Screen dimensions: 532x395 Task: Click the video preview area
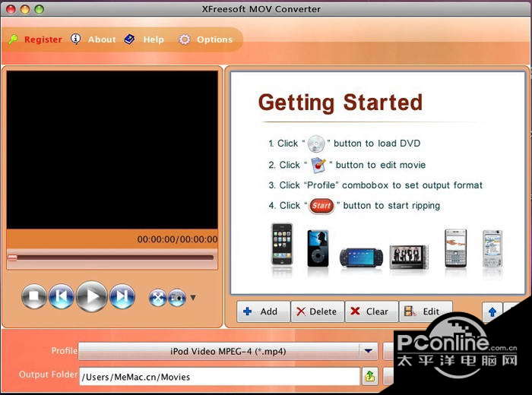112,150
